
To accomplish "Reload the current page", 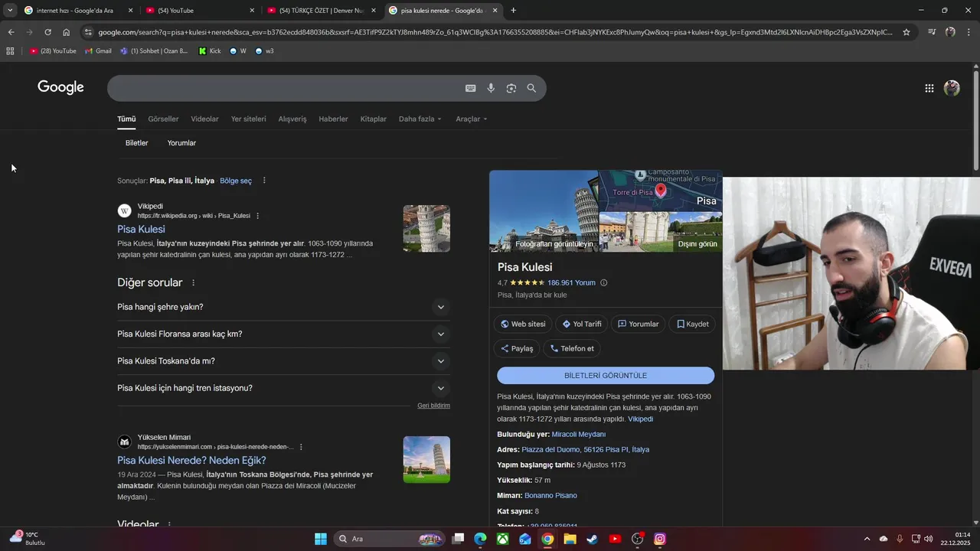I will [47, 32].
